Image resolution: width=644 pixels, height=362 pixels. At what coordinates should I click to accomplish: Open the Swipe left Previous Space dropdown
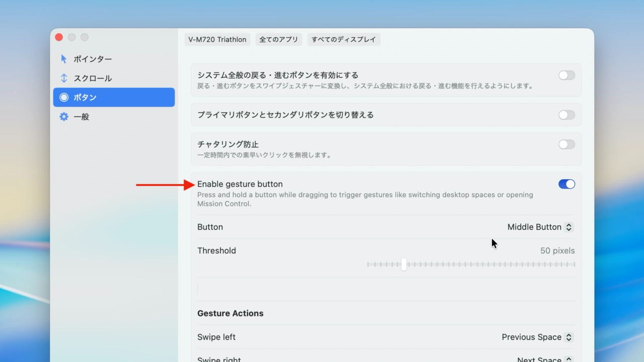click(536, 337)
